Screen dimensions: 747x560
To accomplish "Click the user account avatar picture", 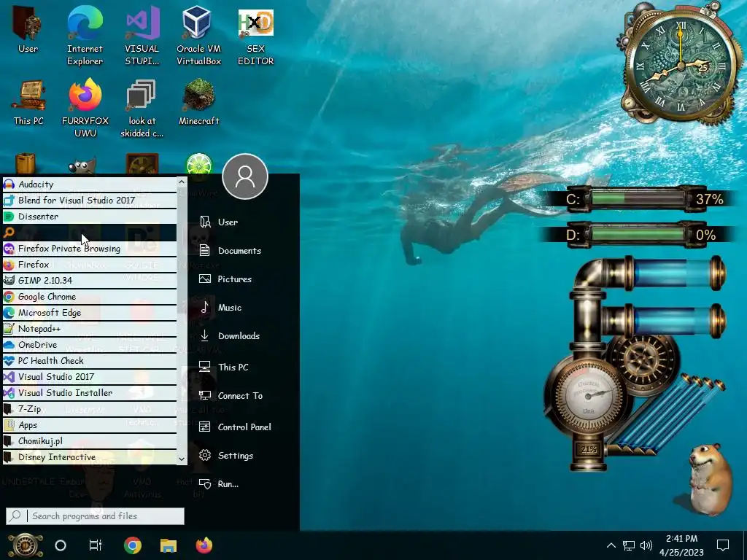I will pyautogui.click(x=245, y=176).
